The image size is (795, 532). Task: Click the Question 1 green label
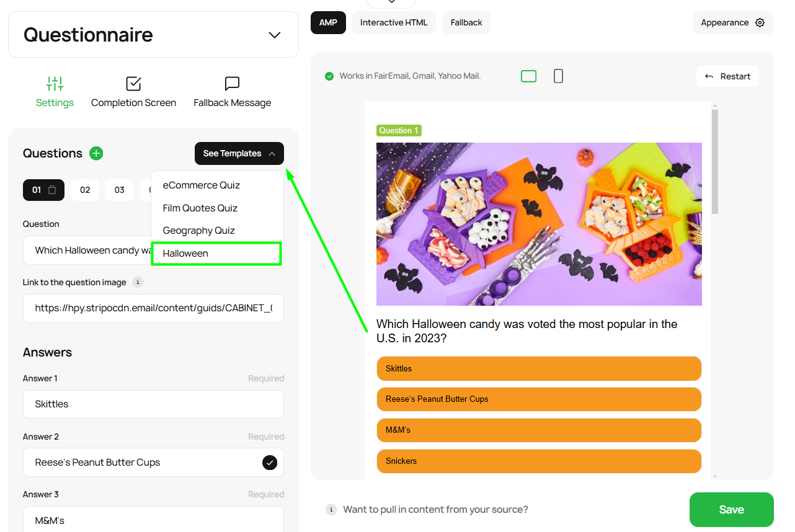pos(399,130)
